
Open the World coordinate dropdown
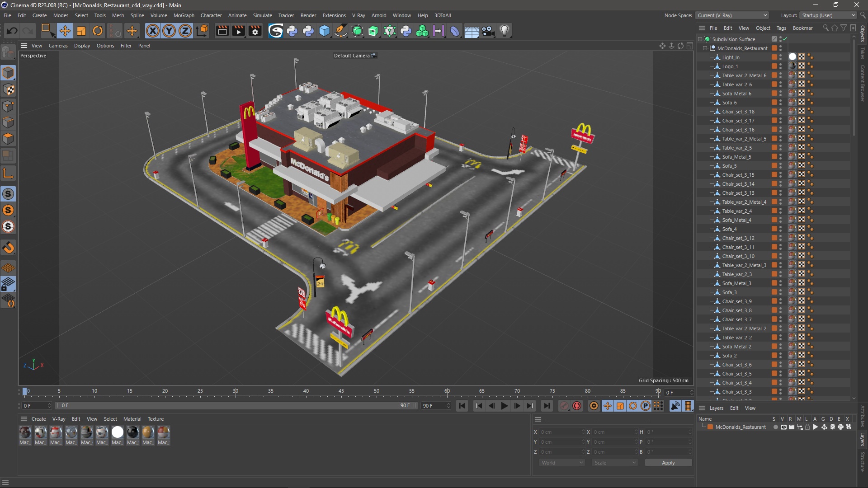click(x=562, y=463)
